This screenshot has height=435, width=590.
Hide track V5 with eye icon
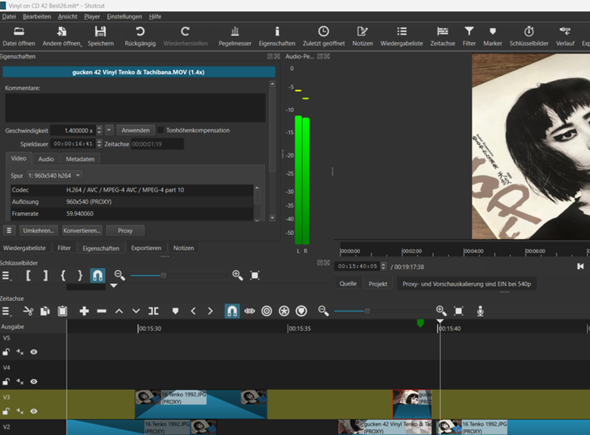tap(34, 352)
